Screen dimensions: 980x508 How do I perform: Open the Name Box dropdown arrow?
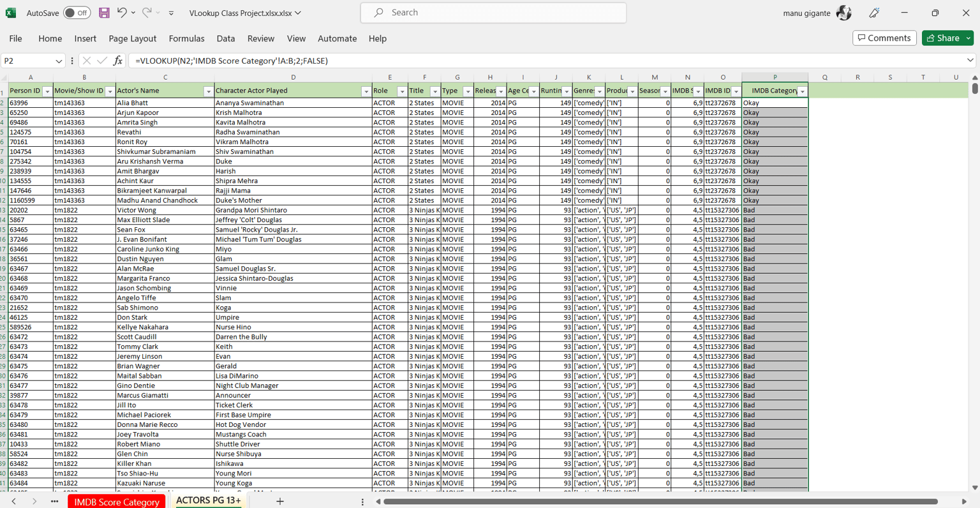click(59, 61)
